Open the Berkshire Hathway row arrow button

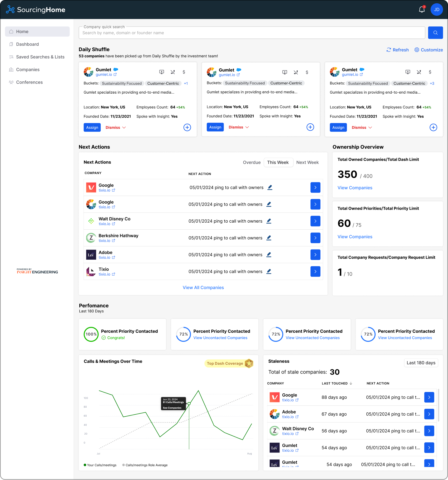pyautogui.click(x=315, y=238)
